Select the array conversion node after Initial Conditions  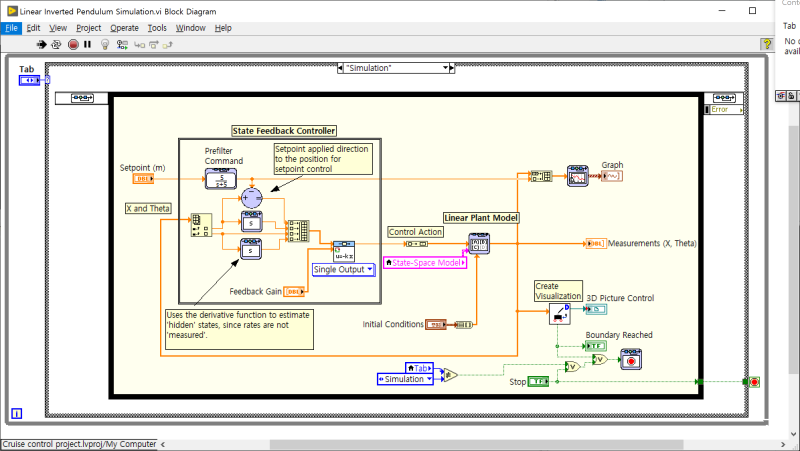(x=463, y=324)
